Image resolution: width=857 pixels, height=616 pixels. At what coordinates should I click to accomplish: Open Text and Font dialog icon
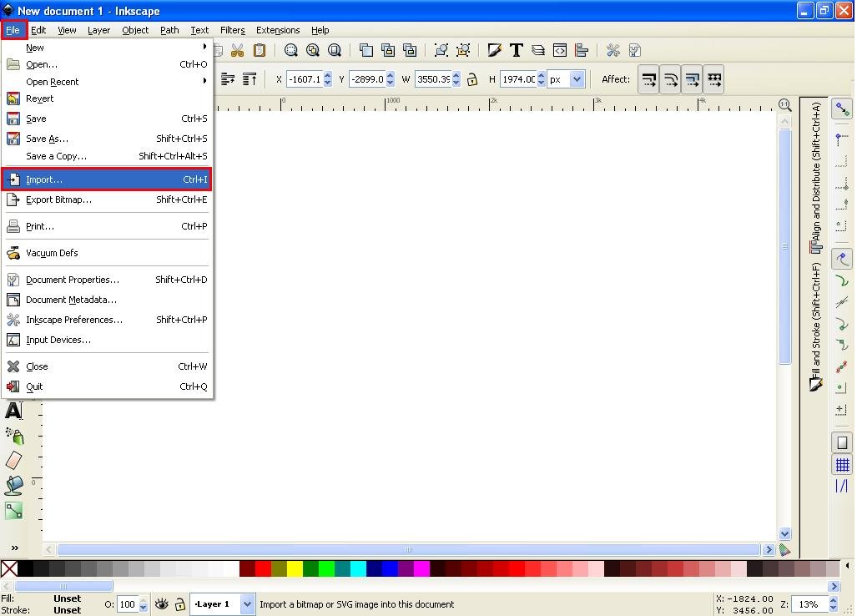[x=516, y=51]
